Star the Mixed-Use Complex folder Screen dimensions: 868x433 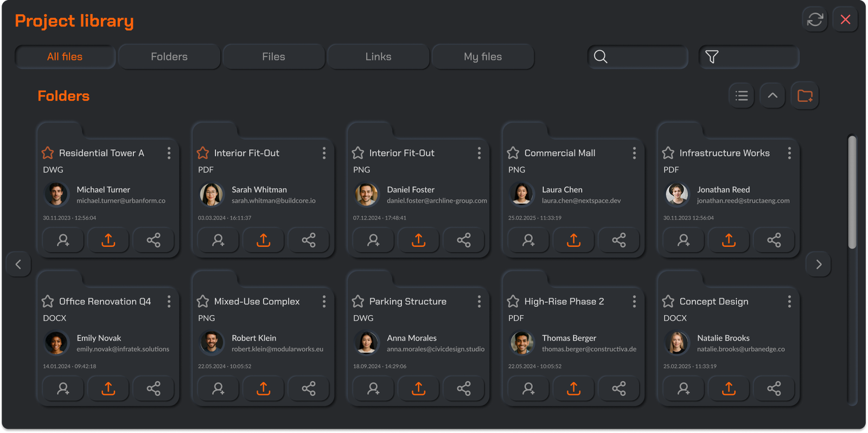pyautogui.click(x=203, y=301)
